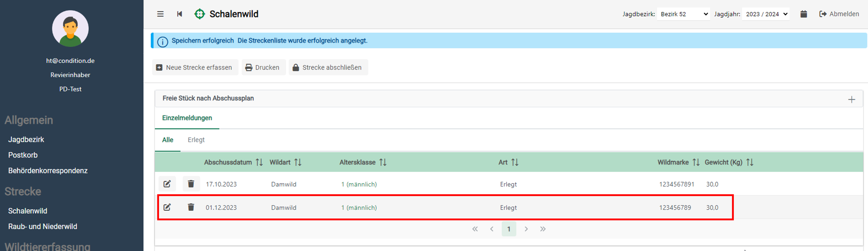The width and height of the screenshot is (868, 251).
Task: Edit the 01.12.2023 Damwild entry
Action: coord(167,207)
